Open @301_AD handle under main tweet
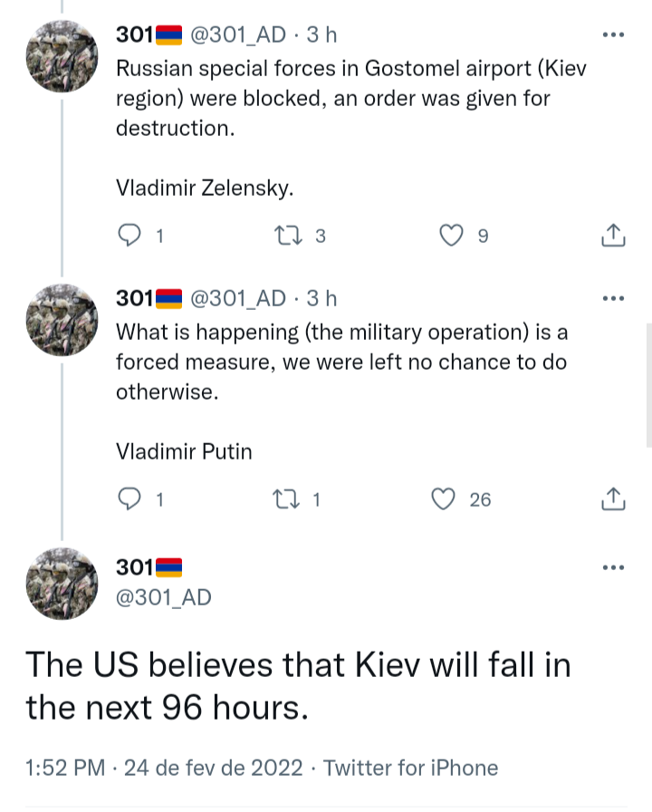This screenshot has height=812, width=652. point(164,596)
